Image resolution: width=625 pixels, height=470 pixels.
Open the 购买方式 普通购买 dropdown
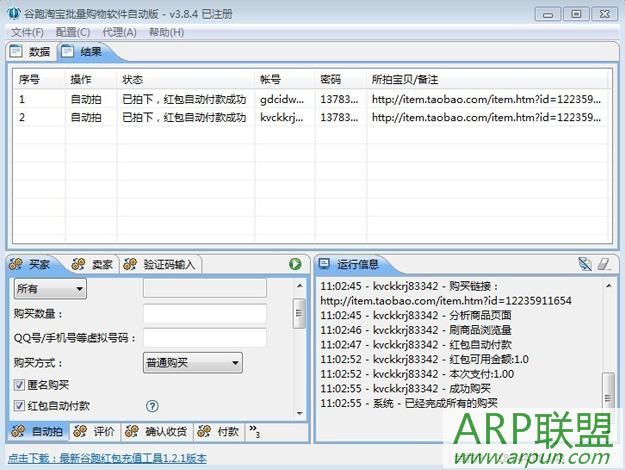point(193,363)
